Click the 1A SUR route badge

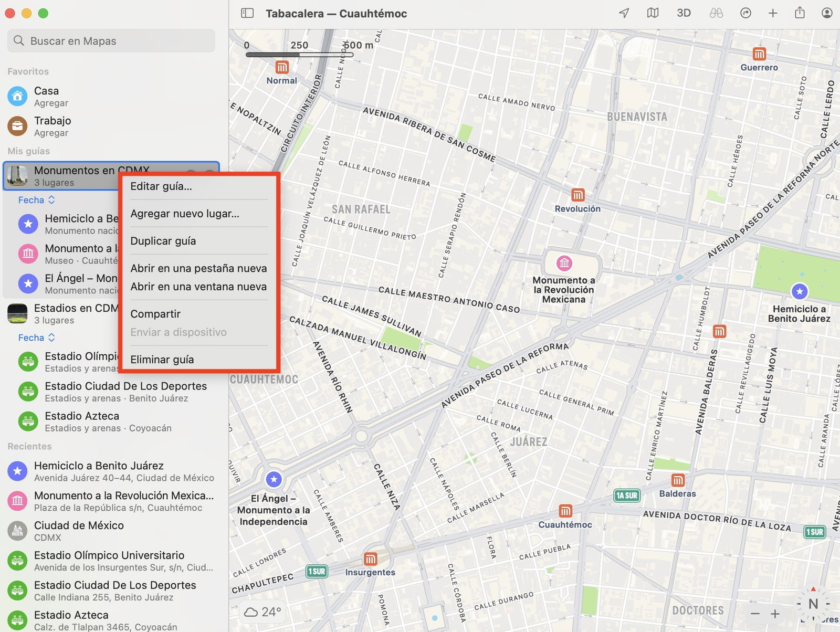point(627,496)
